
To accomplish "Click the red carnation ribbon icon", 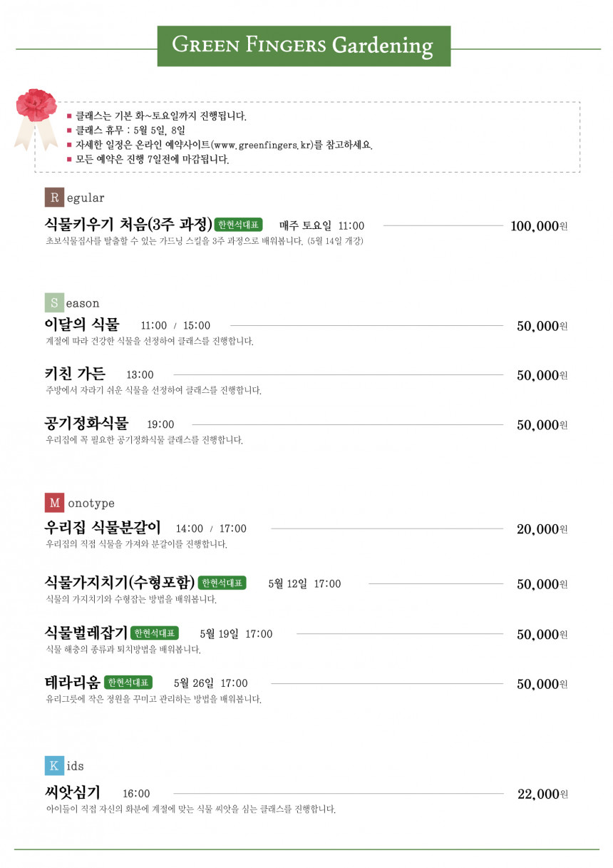I will click(x=36, y=118).
